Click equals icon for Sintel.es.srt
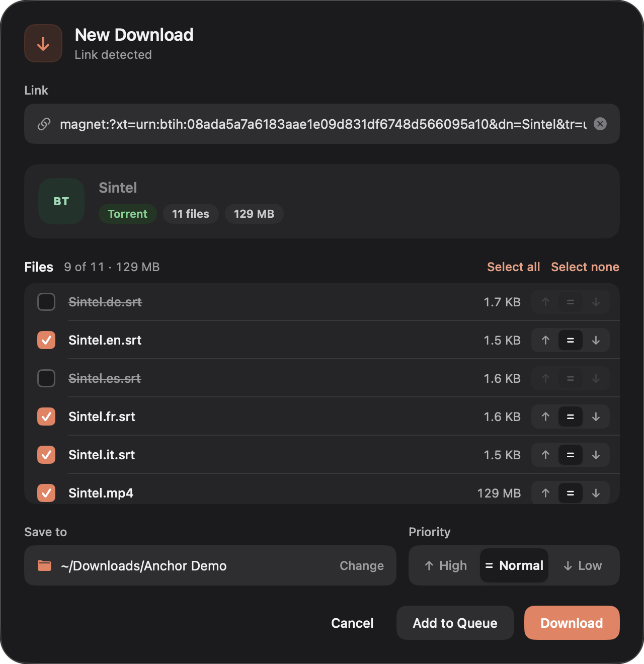 571,378
